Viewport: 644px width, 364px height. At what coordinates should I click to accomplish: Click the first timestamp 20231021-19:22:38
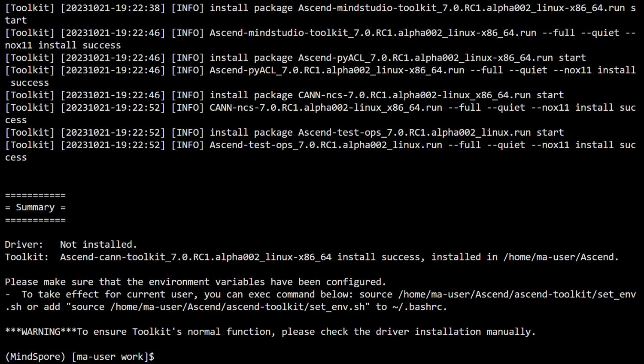pyautogui.click(x=112, y=8)
